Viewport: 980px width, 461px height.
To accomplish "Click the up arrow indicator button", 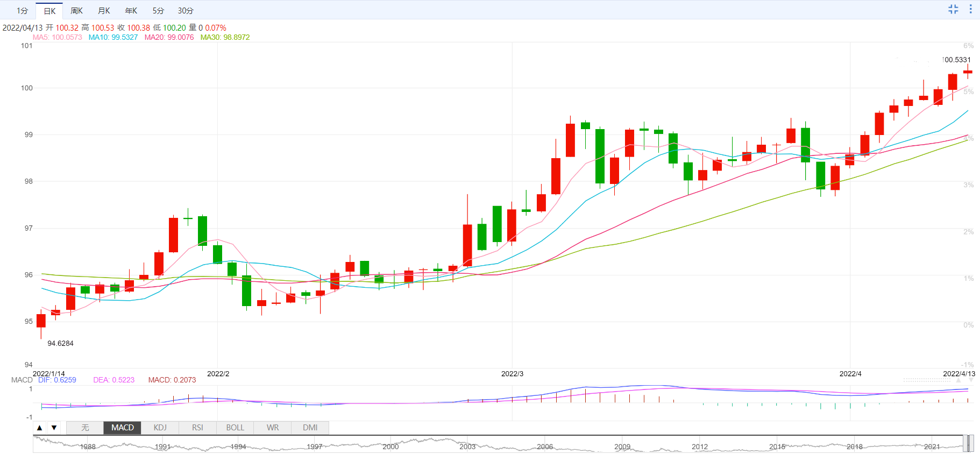I will 40,428.
